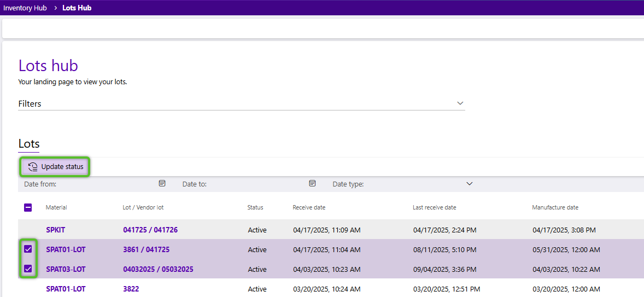
Task: Uncheck the SPAT01-LOT 3861 row checkbox
Action: [28, 249]
